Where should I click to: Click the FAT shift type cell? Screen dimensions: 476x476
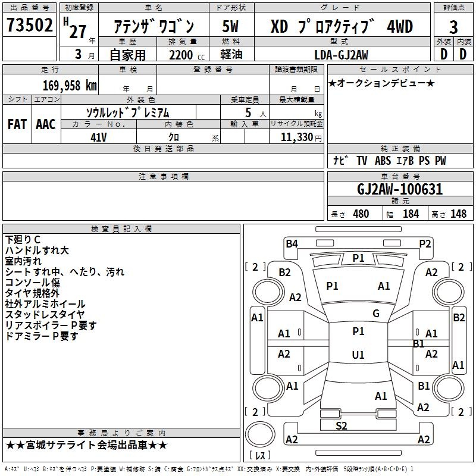click(x=17, y=124)
